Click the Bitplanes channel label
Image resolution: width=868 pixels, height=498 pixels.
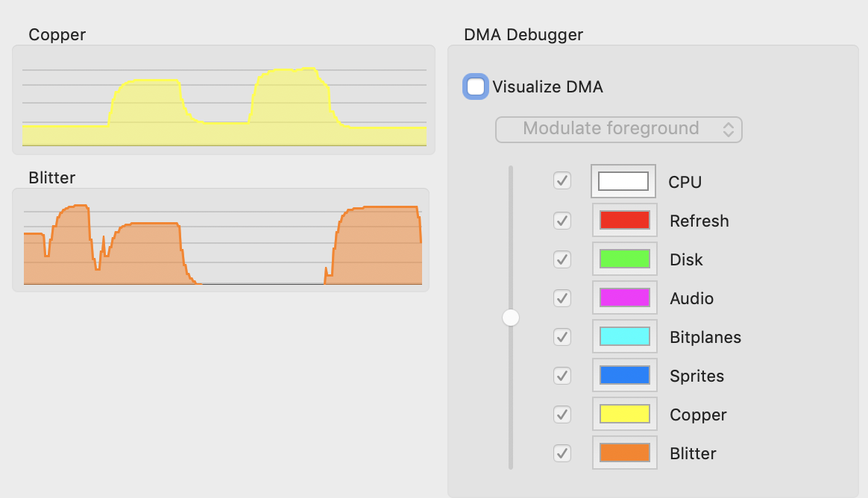pyautogui.click(x=705, y=337)
